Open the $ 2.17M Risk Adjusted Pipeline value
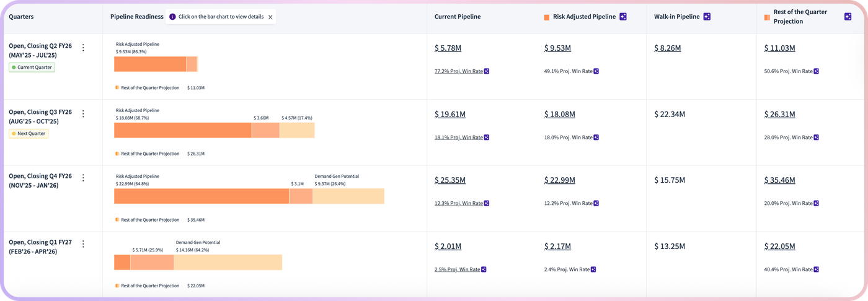This screenshot has height=301, width=868. 557,246
